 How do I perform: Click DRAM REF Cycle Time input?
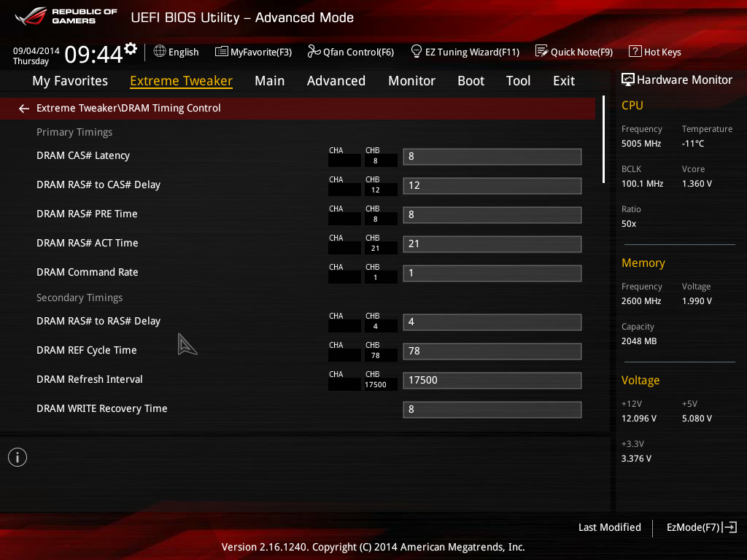click(x=492, y=351)
